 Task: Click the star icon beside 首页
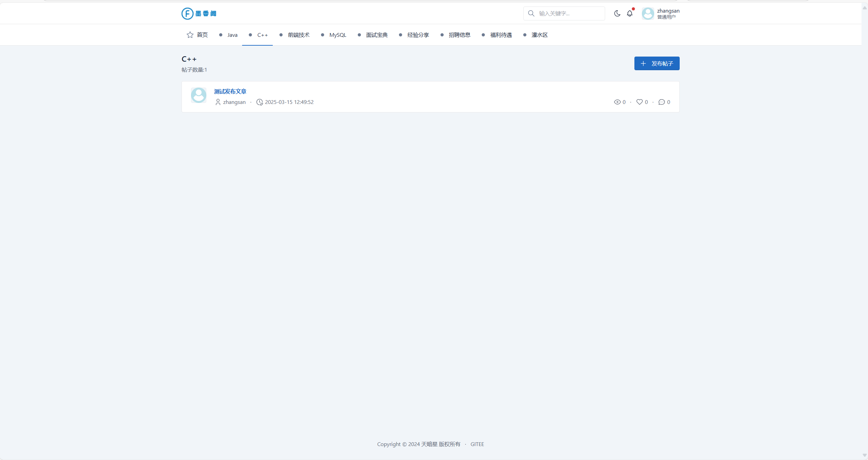pos(190,35)
